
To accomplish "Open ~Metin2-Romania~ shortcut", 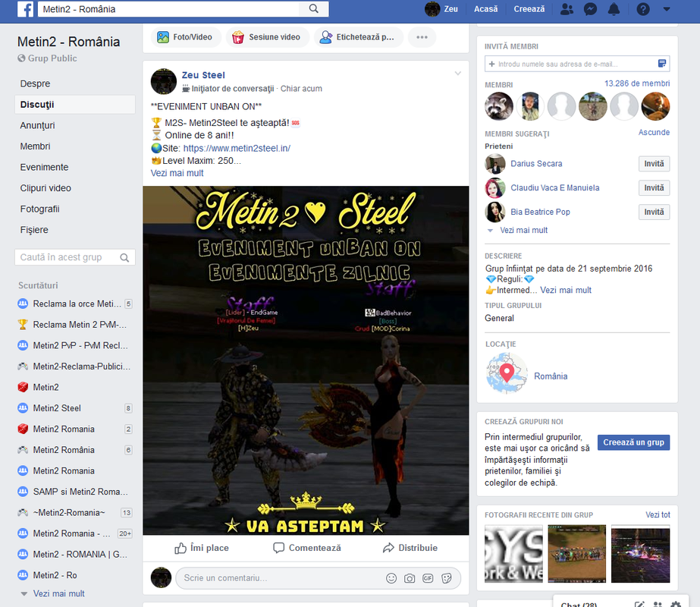I will pyautogui.click(x=69, y=513).
